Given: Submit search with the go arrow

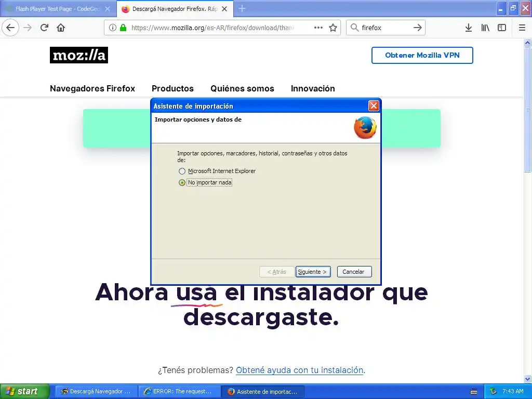Looking at the screenshot, I should (418, 28).
